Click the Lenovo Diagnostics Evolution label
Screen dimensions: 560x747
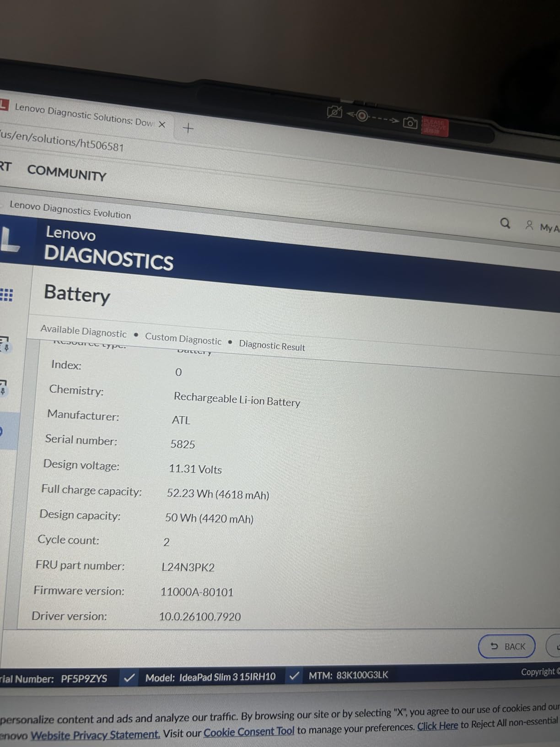pyautogui.click(x=70, y=210)
